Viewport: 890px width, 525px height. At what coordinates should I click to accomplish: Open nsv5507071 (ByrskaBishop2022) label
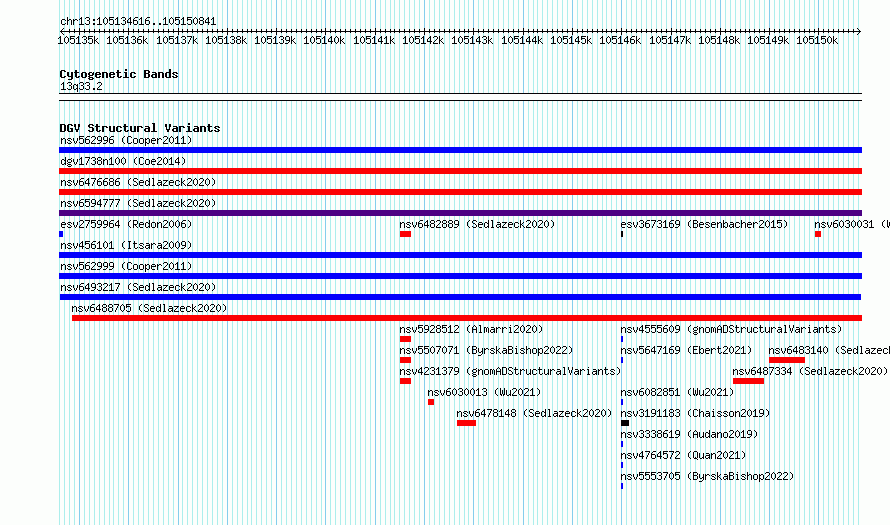point(486,350)
